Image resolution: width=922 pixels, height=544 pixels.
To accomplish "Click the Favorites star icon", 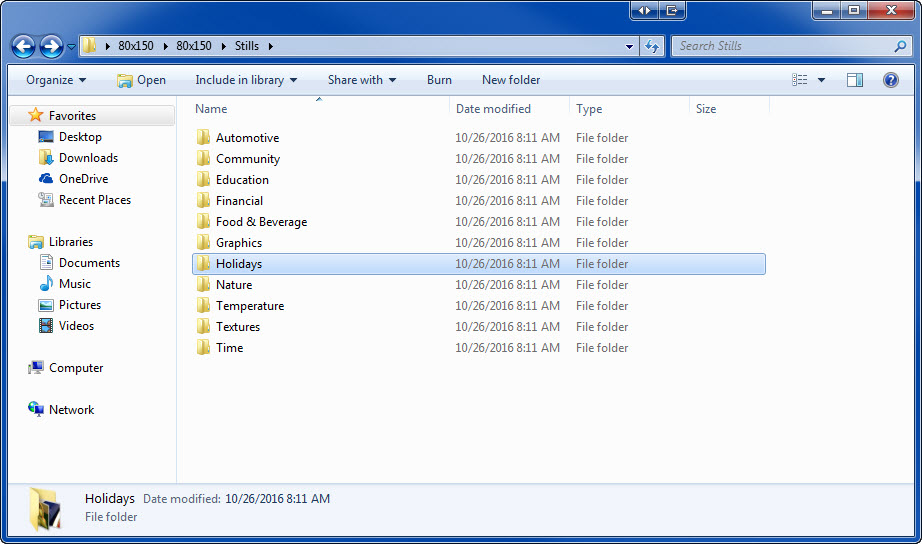I will (x=36, y=115).
